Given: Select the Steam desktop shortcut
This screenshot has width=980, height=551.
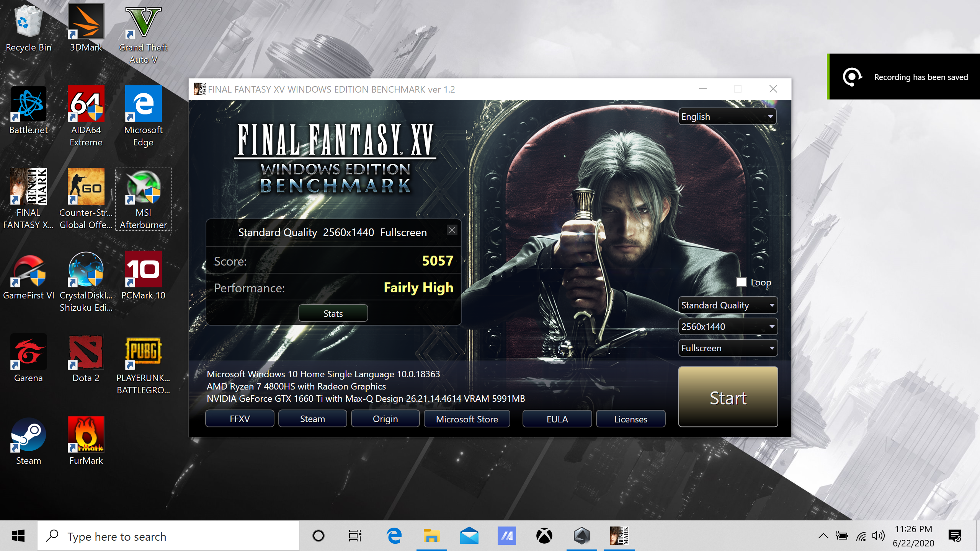Looking at the screenshot, I should (x=28, y=442).
